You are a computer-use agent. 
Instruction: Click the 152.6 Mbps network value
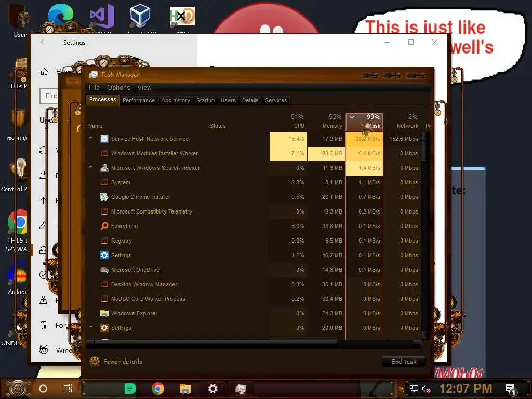404,139
